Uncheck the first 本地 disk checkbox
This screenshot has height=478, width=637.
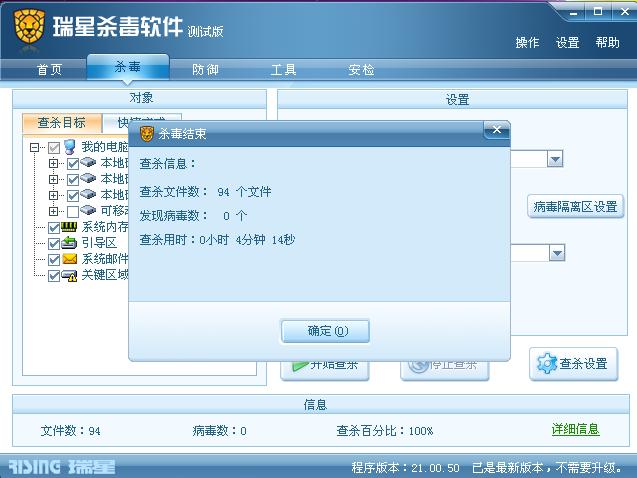coord(73,164)
